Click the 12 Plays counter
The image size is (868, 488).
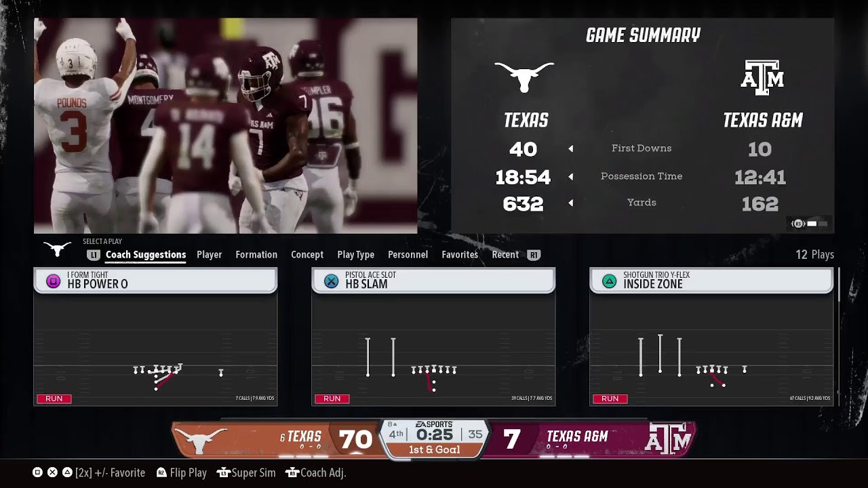pyautogui.click(x=814, y=255)
